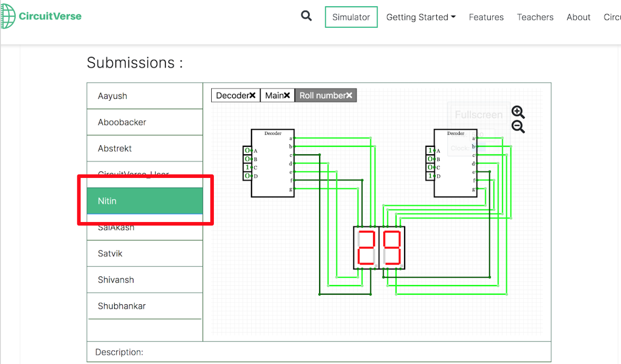Viewport: 621px width, 364px height.
Task: Toggle input C of left Decoder
Action: [247, 168]
